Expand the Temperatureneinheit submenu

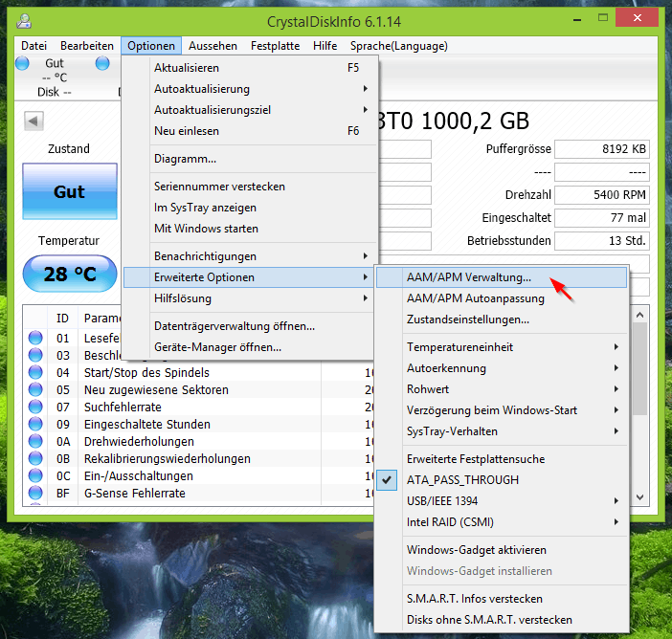pos(502,347)
